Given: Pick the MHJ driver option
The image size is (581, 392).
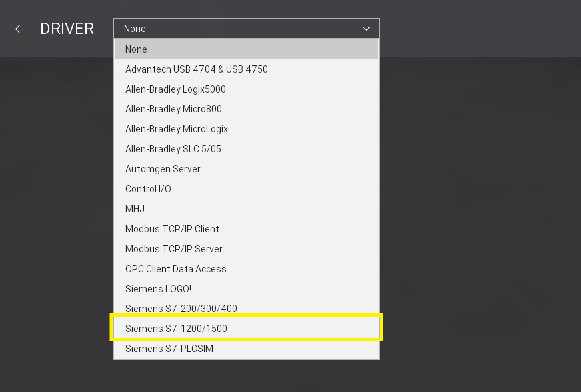Looking at the screenshot, I should tap(135, 209).
